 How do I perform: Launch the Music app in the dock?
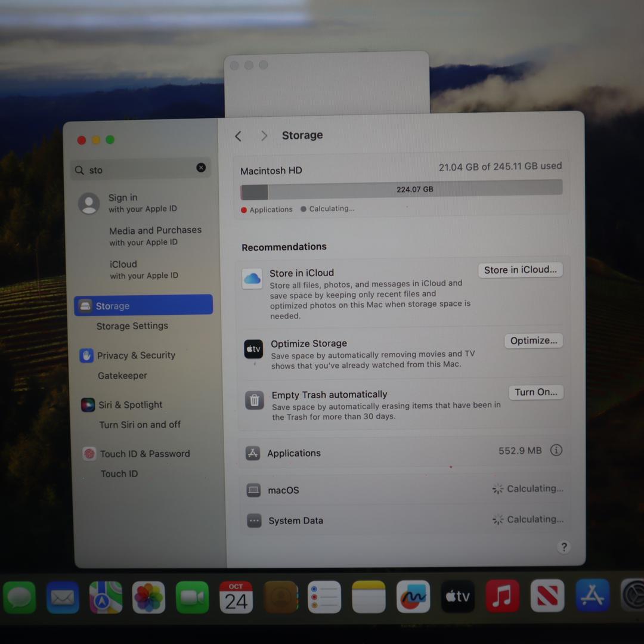click(502, 596)
